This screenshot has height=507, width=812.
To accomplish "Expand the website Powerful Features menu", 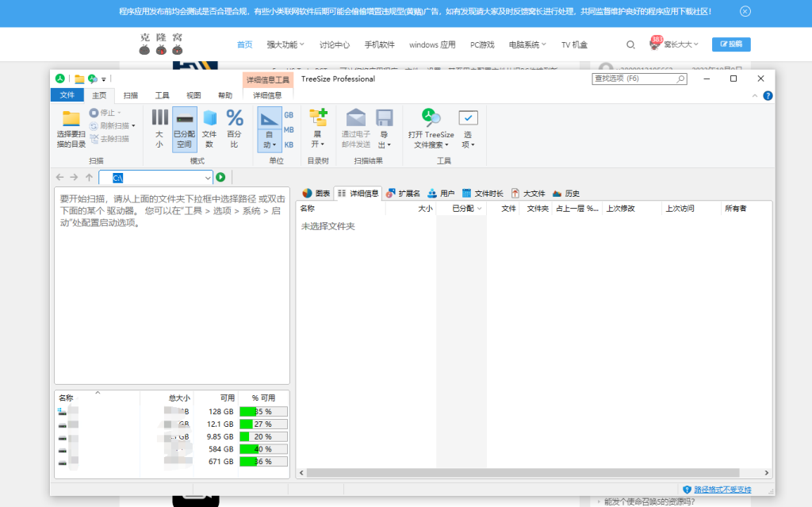I will (x=285, y=44).
